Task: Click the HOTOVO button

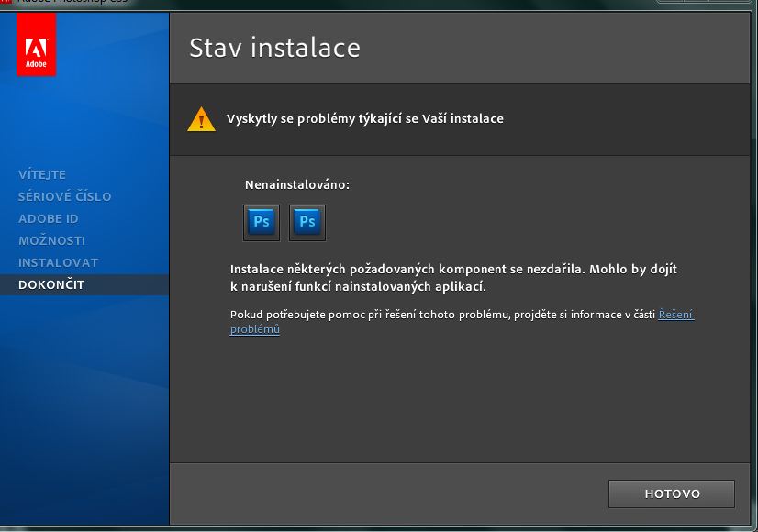Action: pyautogui.click(x=672, y=493)
